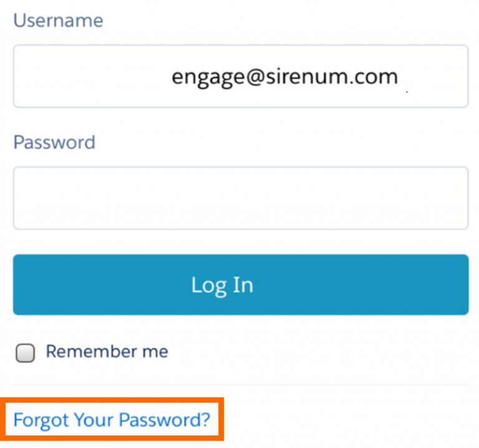
Task: Toggle the Remember me option
Action: tap(25, 353)
